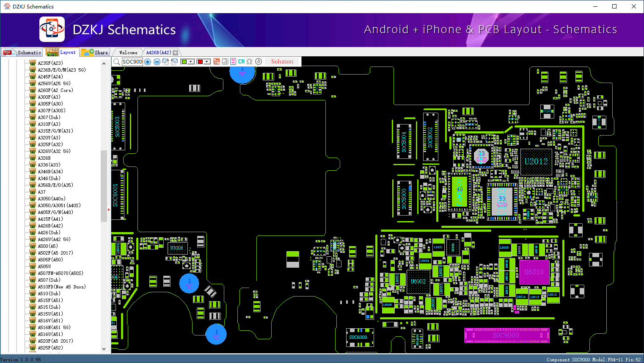The image size is (644, 363).
Task: Switch to the Layout tab
Action: pyautogui.click(x=61, y=52)
